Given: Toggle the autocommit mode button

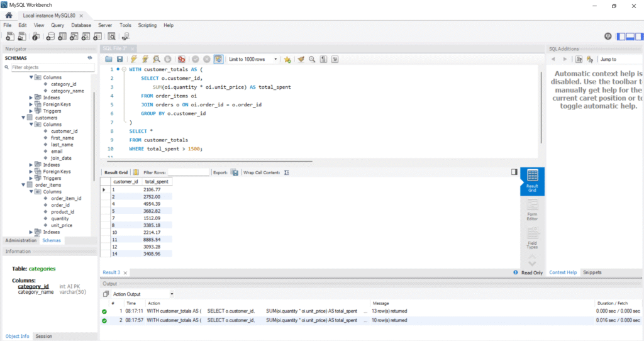Looking at the screenshot, I should click(x=218, y=59).
